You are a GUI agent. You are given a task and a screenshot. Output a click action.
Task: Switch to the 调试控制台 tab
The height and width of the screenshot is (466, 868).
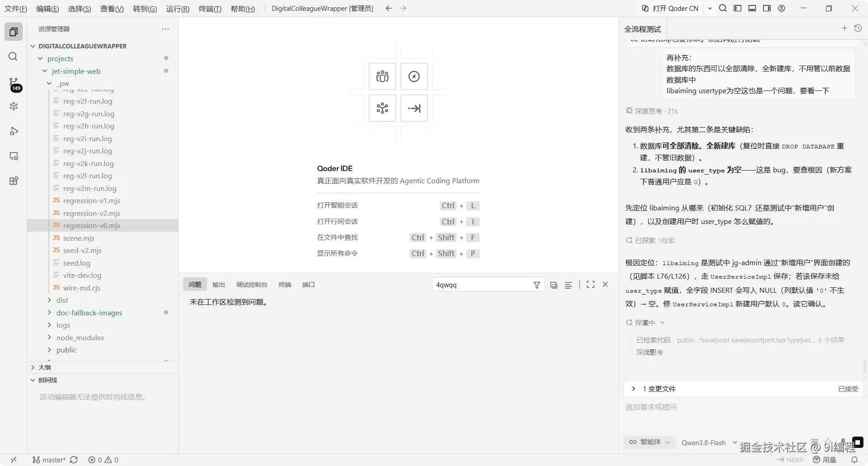coord(252,285)
